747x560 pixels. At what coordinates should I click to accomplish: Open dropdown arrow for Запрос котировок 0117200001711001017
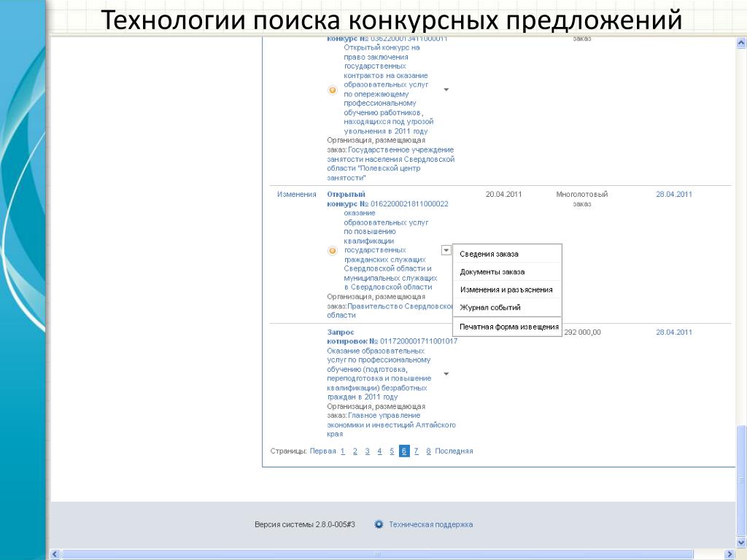[446, 374]
